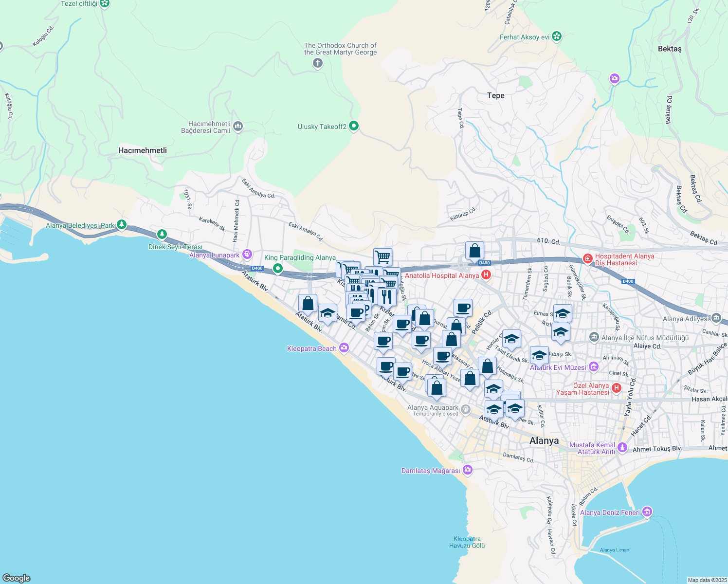The height and width of the screenshot is (584, 728).
Task: Click the Hacımehmetli Bağderesi Camii mosque icon
Action: pos(238,127)
